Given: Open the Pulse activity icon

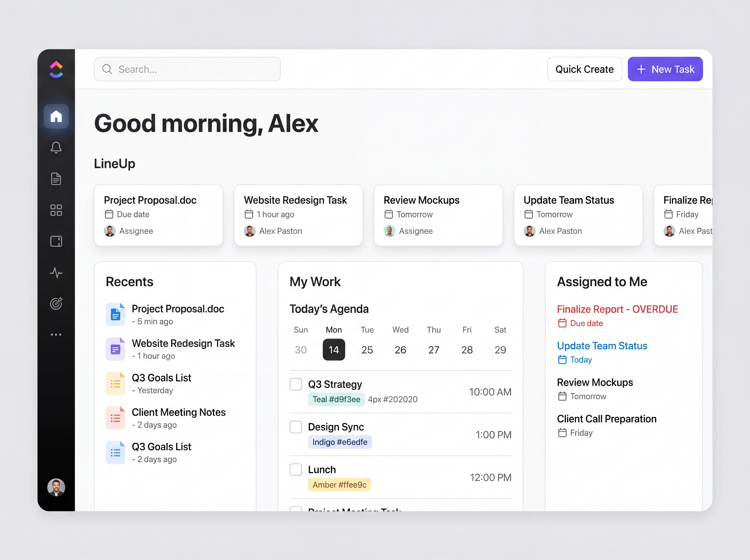Looking at the screenshot, I should [x=56, y=272].
